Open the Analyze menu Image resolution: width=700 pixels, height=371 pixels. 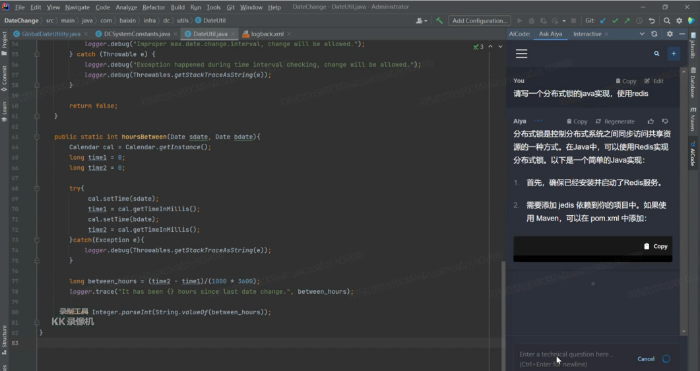126,7
